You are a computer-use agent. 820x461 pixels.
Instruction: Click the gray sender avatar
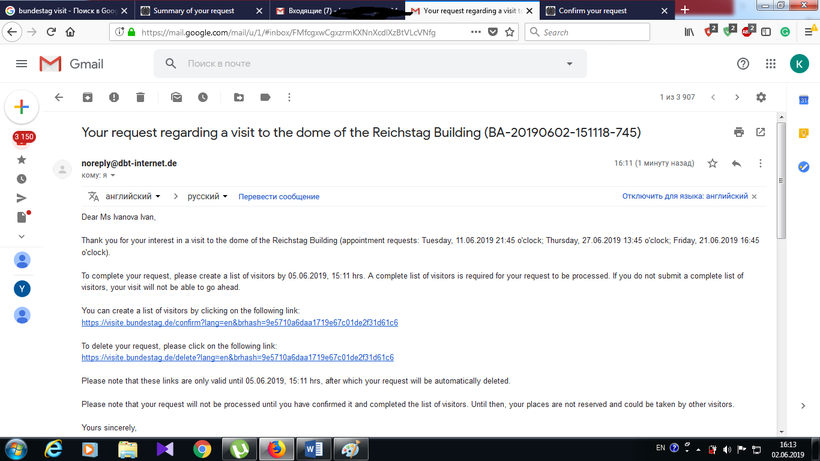[62, 169]
